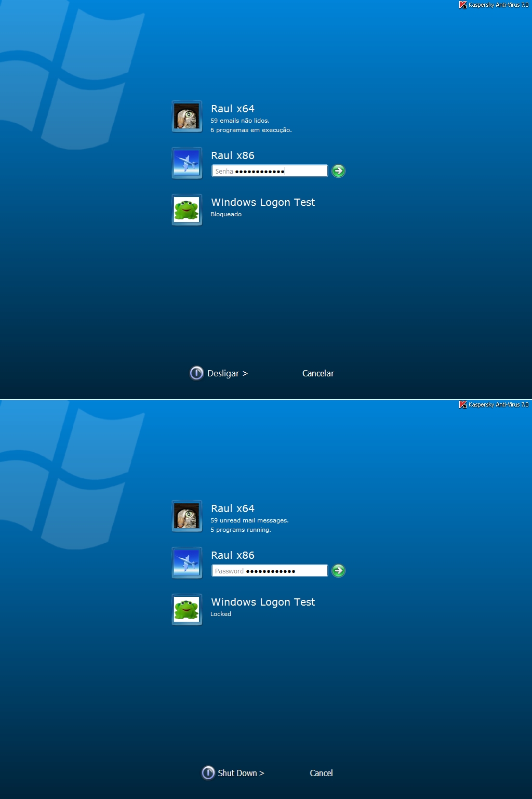Focus the Senha password field
The image size is (532, 799).
(x=270, y=171)
